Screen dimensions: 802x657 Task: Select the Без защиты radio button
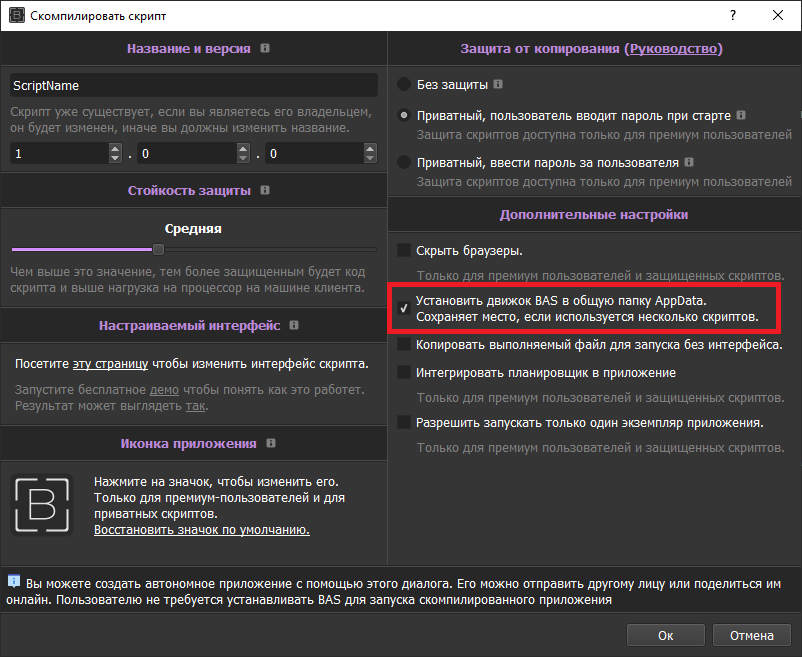pyautogui.click(x=404, y=85)
